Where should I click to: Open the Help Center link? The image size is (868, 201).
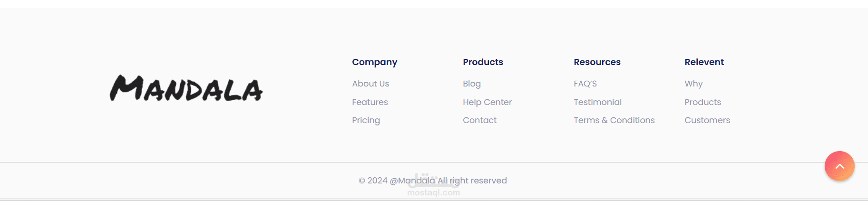click(487, 102)
